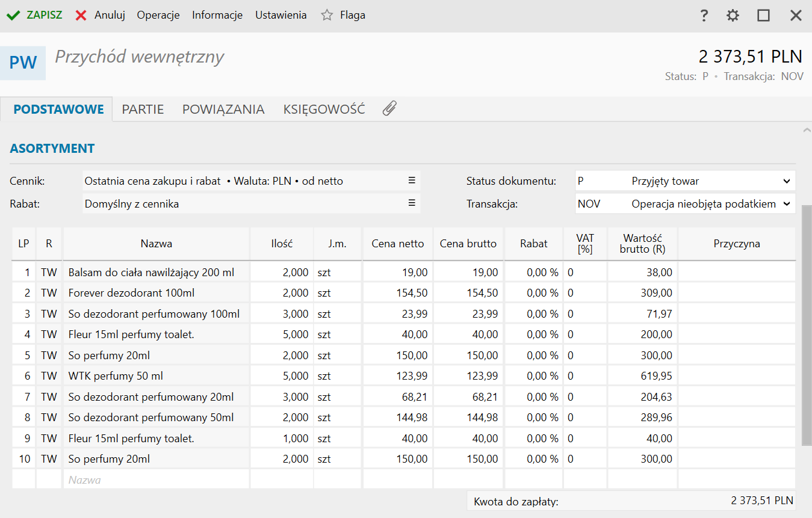Image resolution: width=812 pixels, height=518 pixels.
Task: Expand the Transakcja dropdown
Action: [786, 204]
